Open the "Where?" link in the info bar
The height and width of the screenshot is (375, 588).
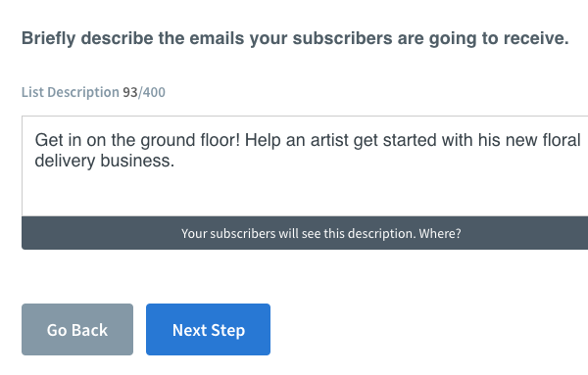pyautogui.click(x=440, y=233)
